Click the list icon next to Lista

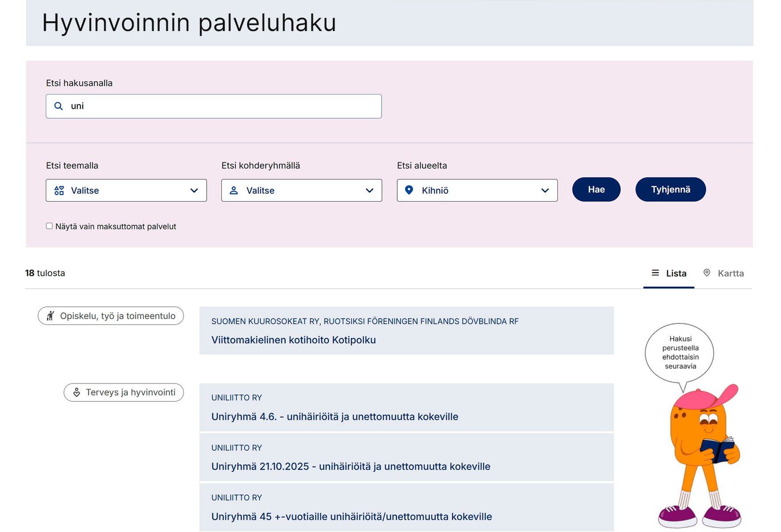(x=655, y=273)
